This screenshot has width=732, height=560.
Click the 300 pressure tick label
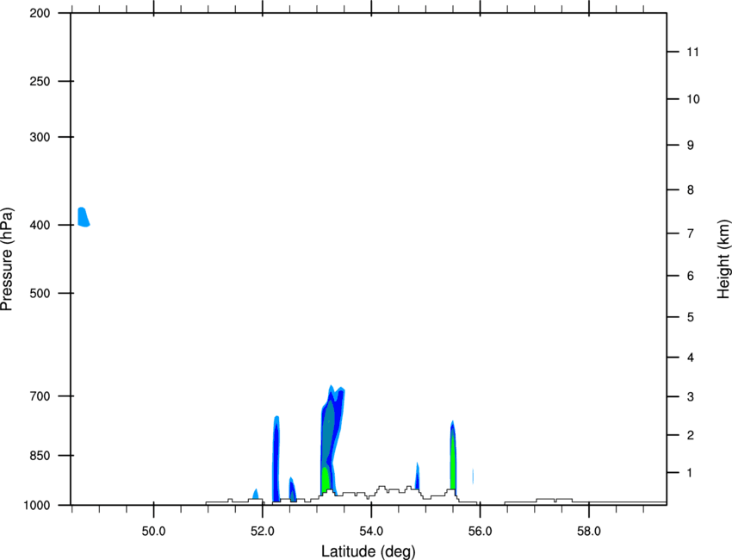(40, 137)
